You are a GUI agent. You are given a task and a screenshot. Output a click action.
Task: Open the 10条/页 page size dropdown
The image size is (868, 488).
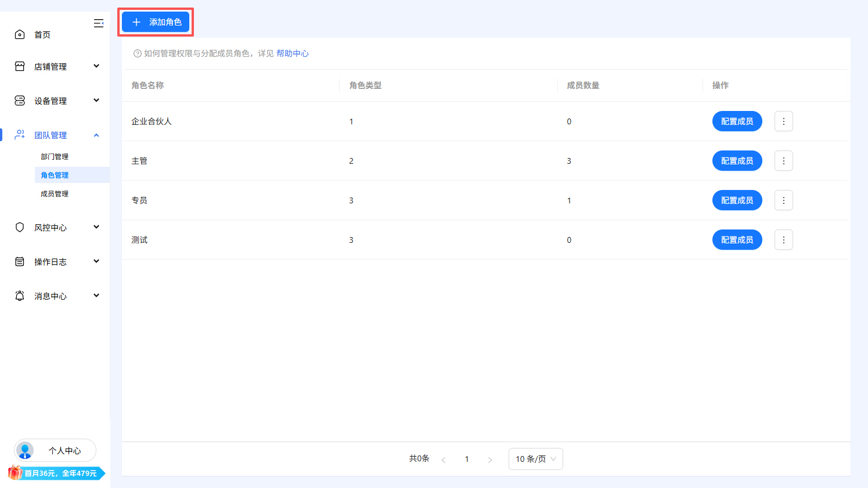[535, 458]
